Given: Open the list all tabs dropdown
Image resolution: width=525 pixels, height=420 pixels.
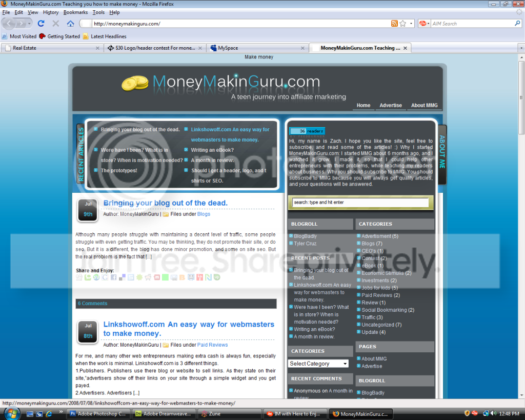Looking at the screenshot, I should coord(521,48).
